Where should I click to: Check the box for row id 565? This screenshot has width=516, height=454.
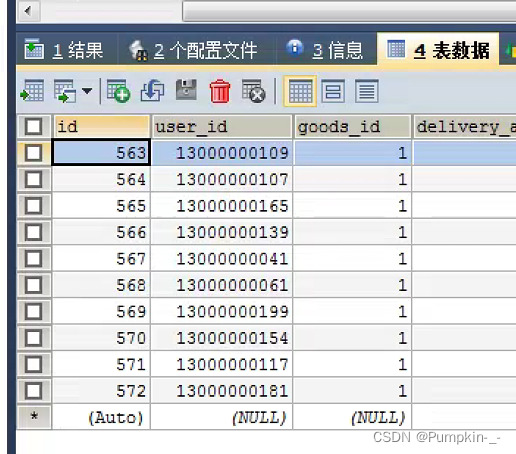coord(33,206)
